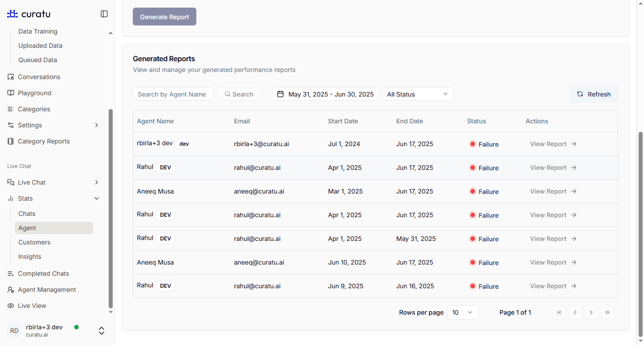Click the rbirla+3@curatu.ai email cell
Viewport: 644px width, 345px height.
tap(261, 144)
